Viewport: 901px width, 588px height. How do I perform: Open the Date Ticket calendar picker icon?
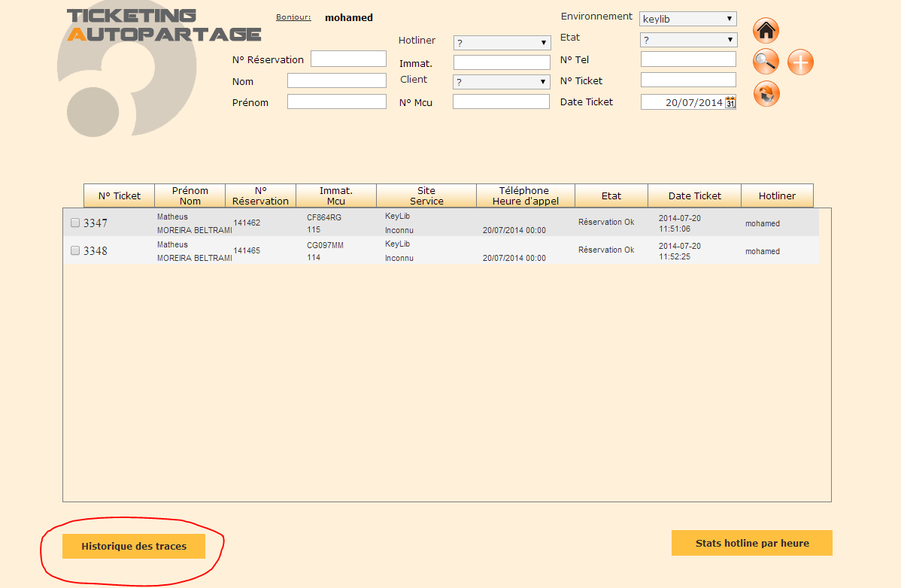tap(730, 102)
